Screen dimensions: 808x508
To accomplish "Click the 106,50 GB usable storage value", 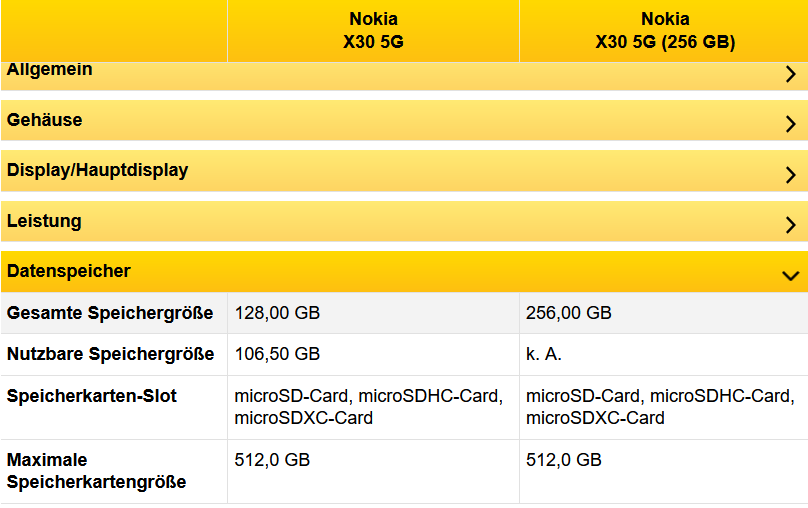I will click(x=277, y=354).
